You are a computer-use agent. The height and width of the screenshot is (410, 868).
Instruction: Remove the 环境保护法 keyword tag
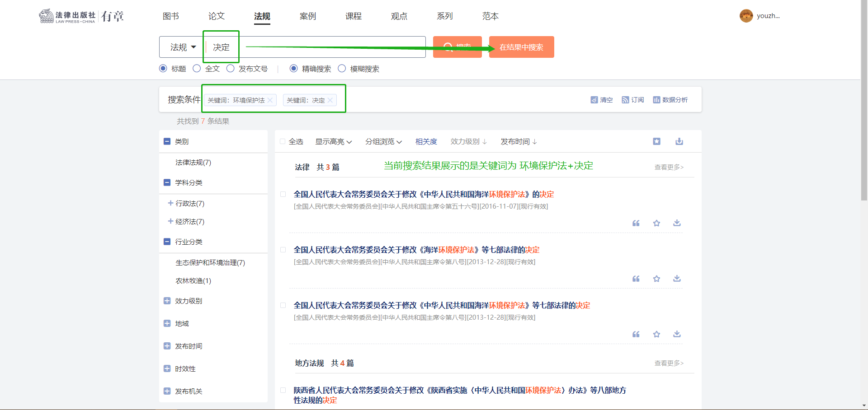pyautogui.click(x=270, y=100)
